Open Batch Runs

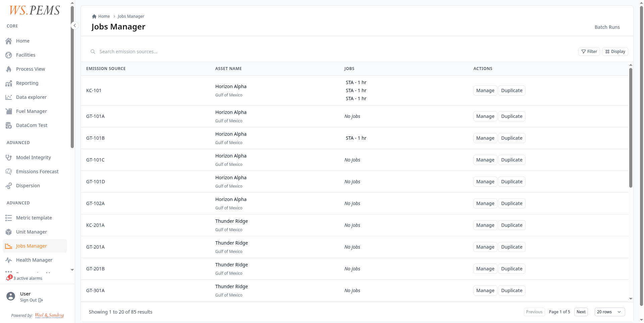(x=607, y=27)
